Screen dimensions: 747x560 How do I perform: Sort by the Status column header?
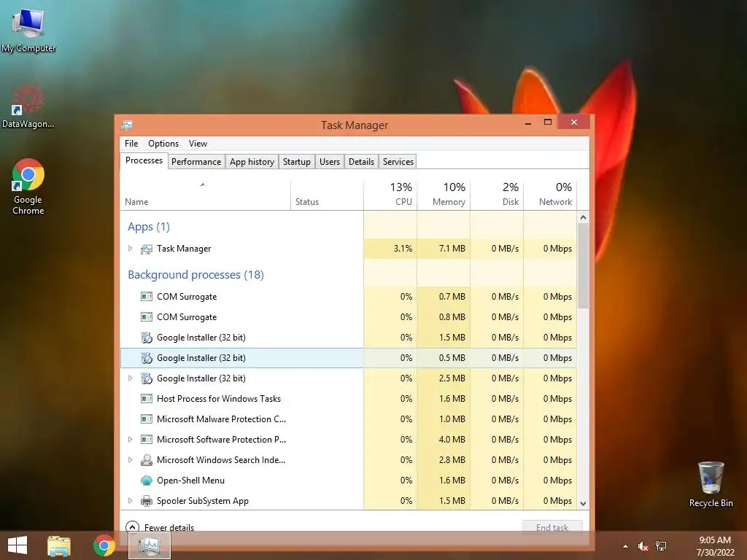click(x=327, y=195)
